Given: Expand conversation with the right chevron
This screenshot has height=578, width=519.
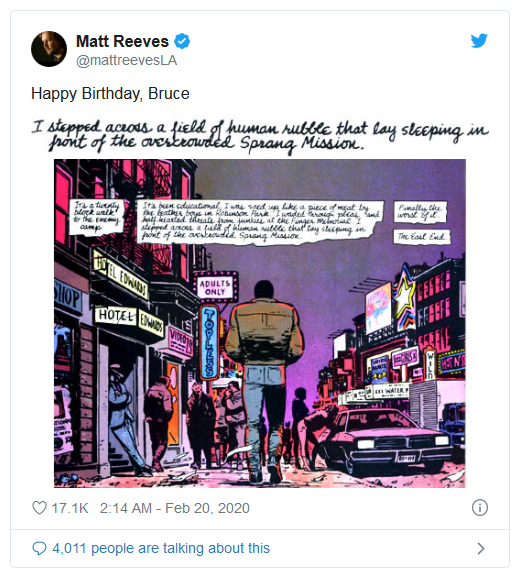Looking at the screenshot, I should point(481,549).
